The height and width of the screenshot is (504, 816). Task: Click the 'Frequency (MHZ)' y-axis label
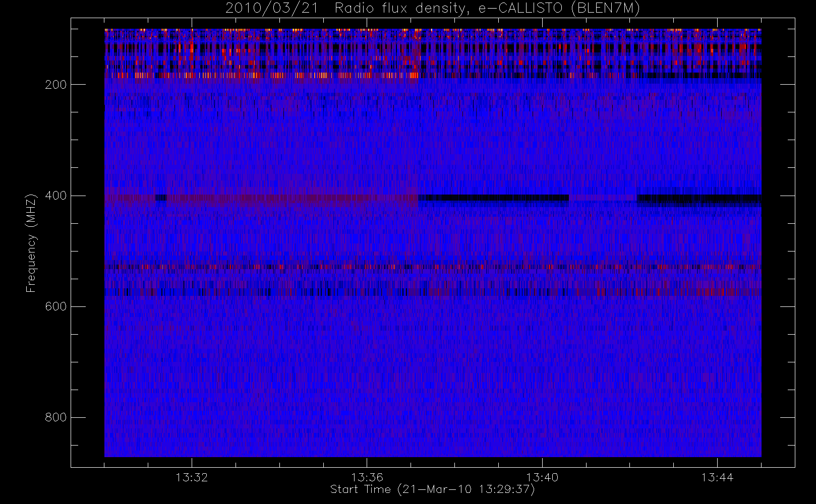click(x=31, y=243)
